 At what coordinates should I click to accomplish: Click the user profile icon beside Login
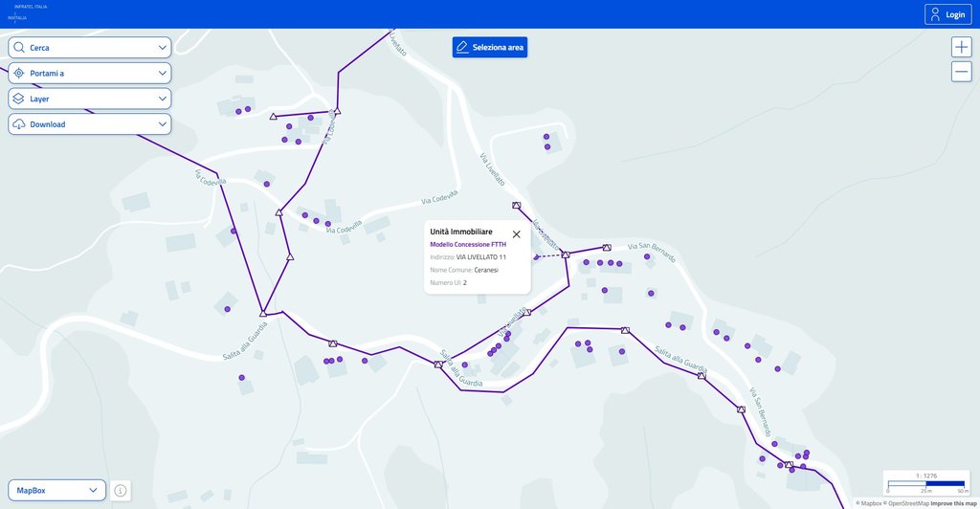(935, 14)
